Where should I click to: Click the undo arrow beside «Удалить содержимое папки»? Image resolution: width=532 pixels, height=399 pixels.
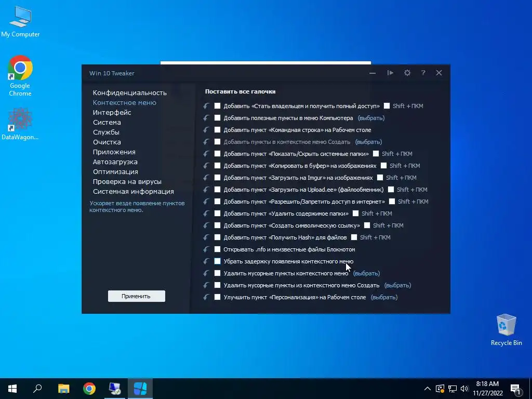(206, 214)
